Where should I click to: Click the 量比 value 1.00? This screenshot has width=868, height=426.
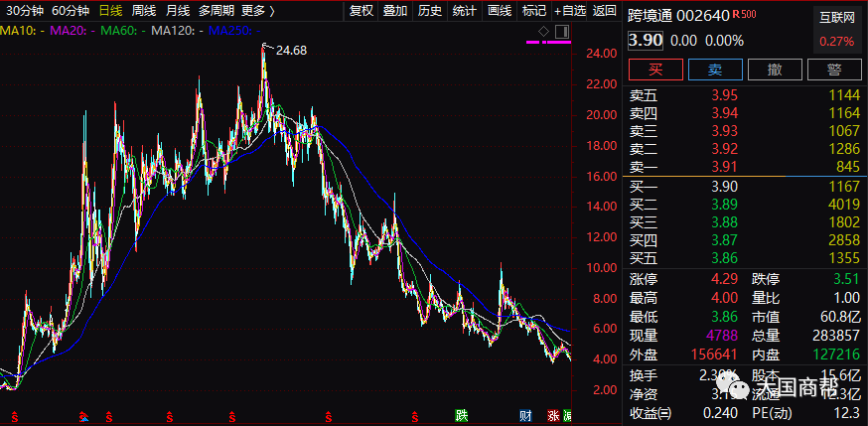[x=847, y=298]
